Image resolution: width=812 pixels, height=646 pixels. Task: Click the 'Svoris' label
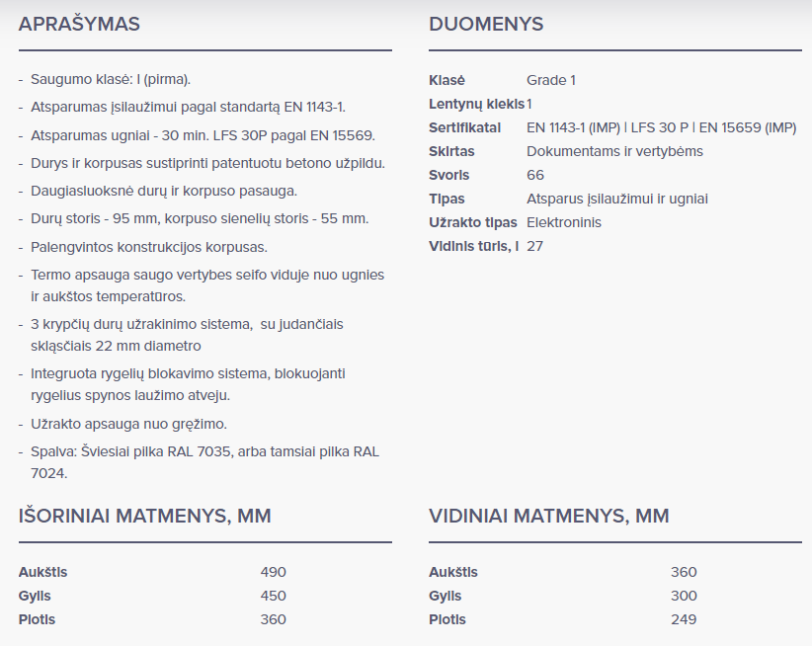click(x=449, y=176)
